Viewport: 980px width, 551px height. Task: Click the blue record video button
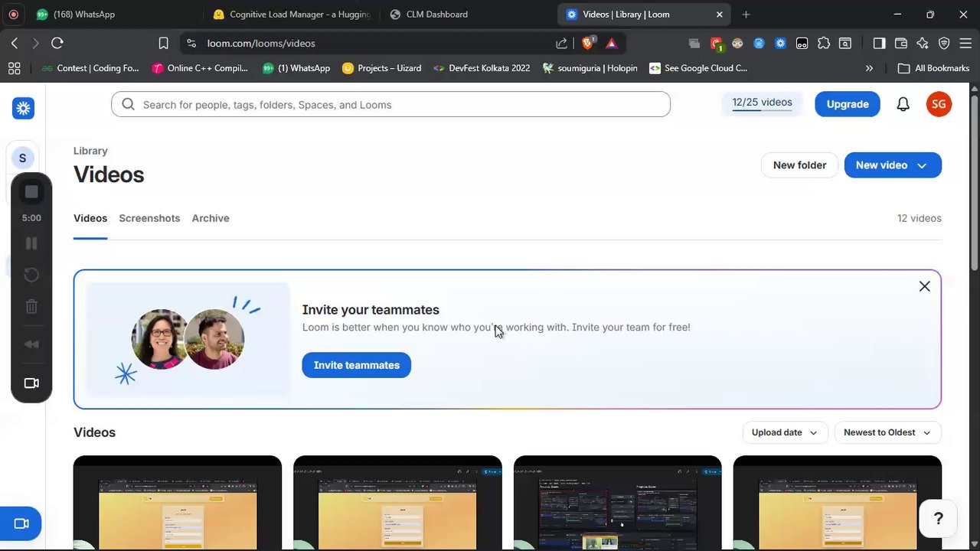[x=21, y=524]
